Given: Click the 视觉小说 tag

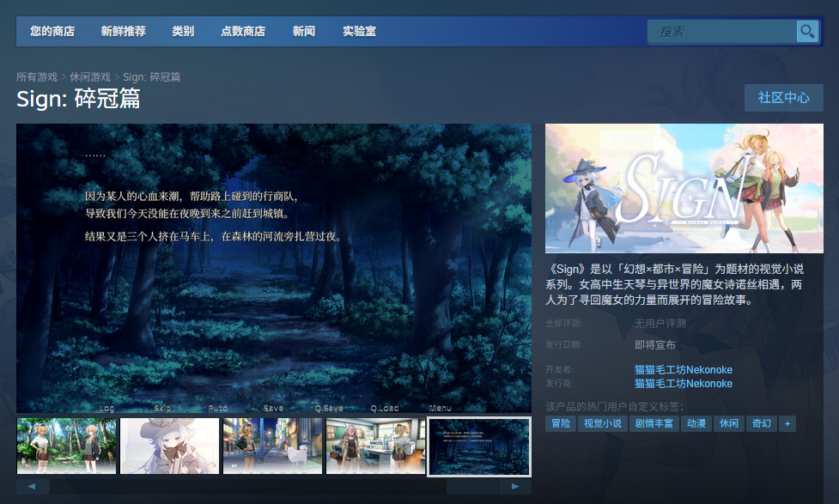Looking at the screenshot, I should coord(603,424).
